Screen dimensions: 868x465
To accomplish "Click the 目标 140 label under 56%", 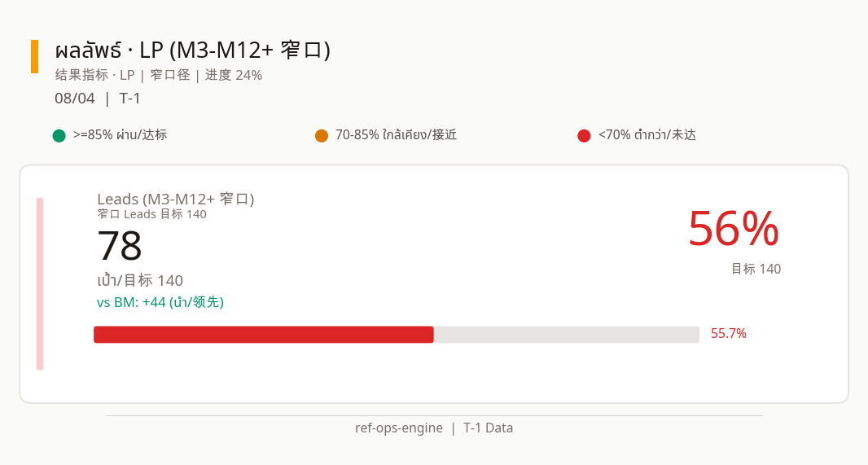I will [756, 269].
